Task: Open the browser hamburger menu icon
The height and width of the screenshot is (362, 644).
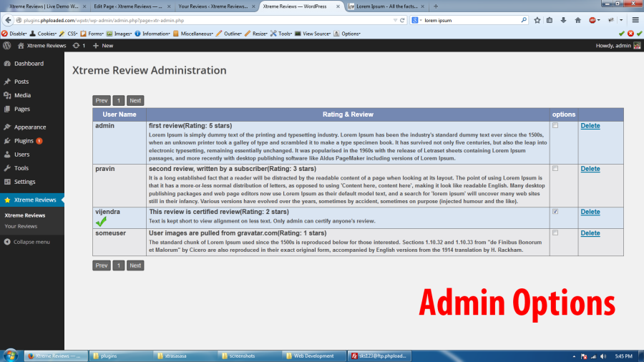Action: coord(635,20)
